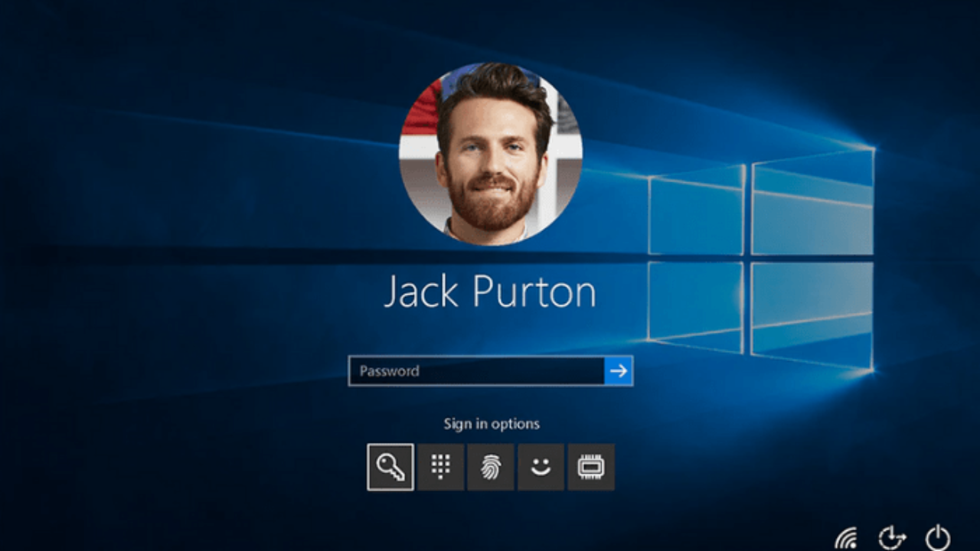Open the Ease of Access icon

pos(891,539)
